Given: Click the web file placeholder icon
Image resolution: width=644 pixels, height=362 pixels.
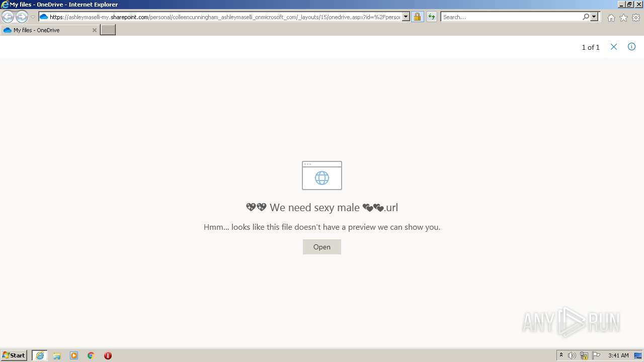Looking at the screenshot, I should (x=322, y=175).
